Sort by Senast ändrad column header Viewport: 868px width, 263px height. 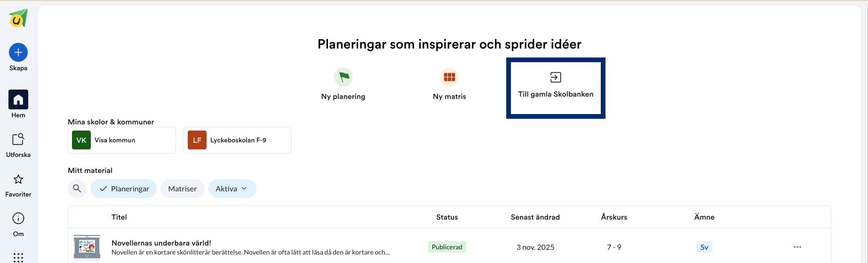point(535,217)
